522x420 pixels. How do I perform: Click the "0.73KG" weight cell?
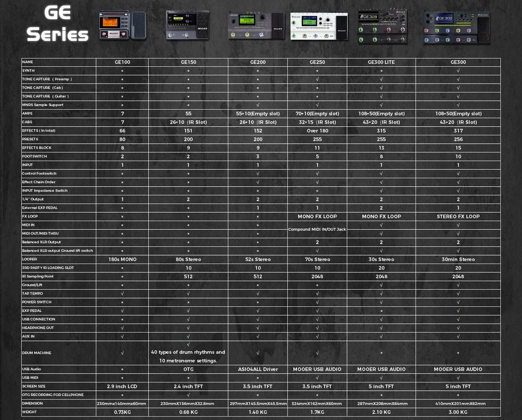pyautogui.click(x=122, y=412)
